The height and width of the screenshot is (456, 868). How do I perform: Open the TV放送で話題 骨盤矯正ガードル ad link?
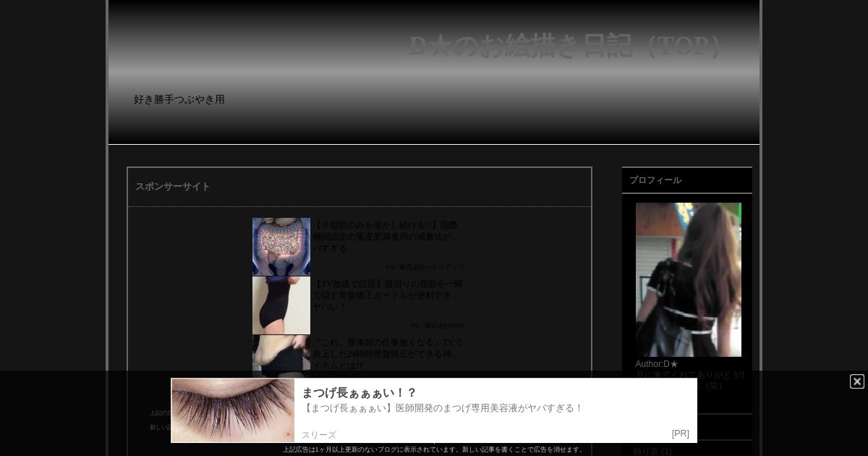pyautogui.click(x=387, y=295)
